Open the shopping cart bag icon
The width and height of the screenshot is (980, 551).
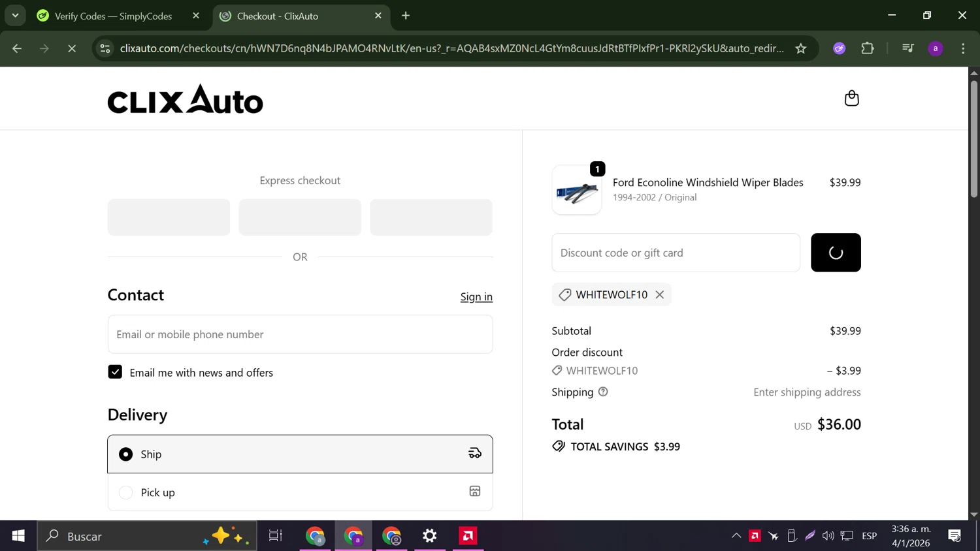click(851, 99)
